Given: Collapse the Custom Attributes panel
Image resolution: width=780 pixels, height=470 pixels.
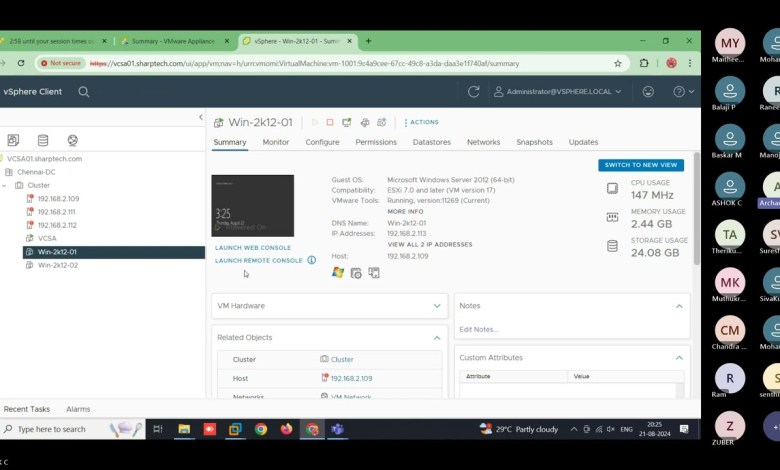Looking at the screenshot, I should [x=679, y=358].
